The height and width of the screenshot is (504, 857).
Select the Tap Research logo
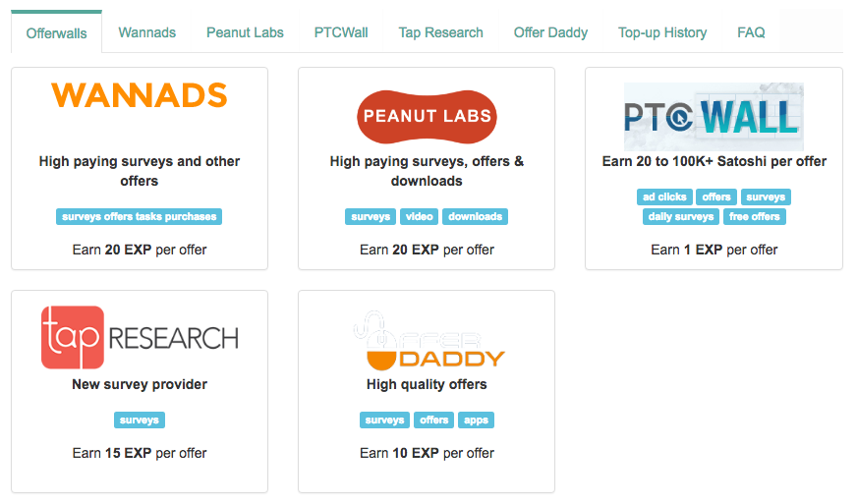140,337
